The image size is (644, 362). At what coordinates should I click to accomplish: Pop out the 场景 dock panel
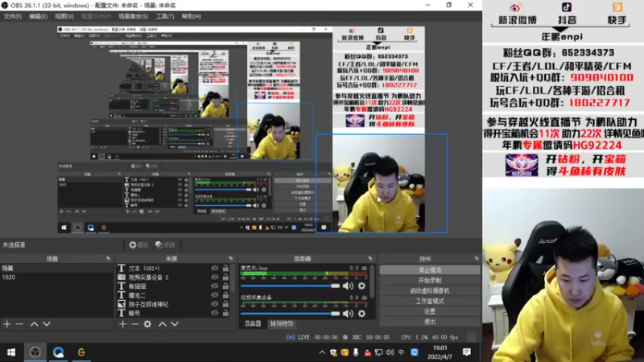109,258
